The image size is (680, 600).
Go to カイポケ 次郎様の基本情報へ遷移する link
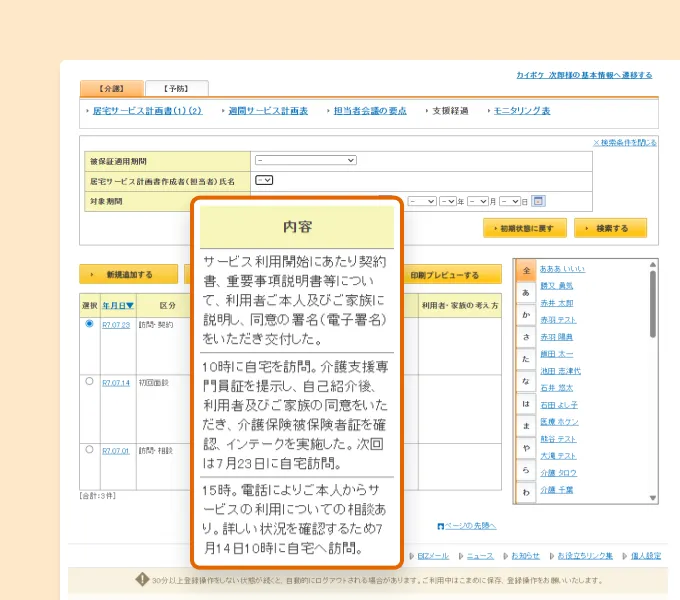tap(584, 75)
